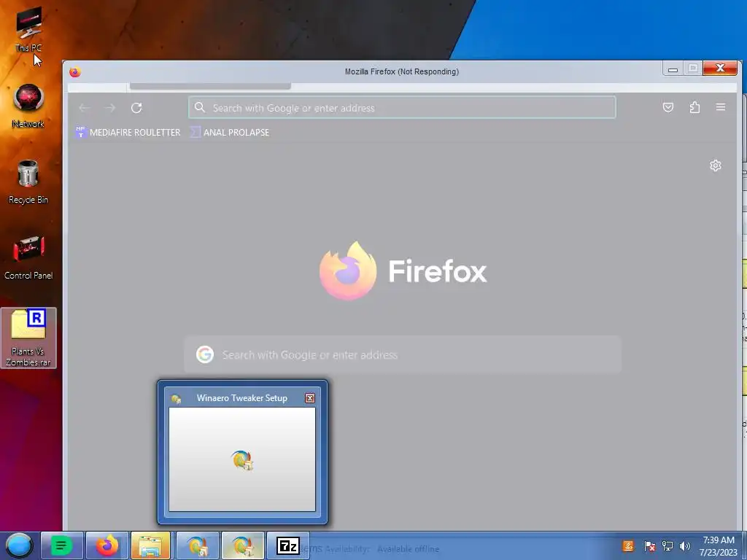Click the MEDIAFIRE ROULETTER bookmark
747x560 pixels.
128,133
